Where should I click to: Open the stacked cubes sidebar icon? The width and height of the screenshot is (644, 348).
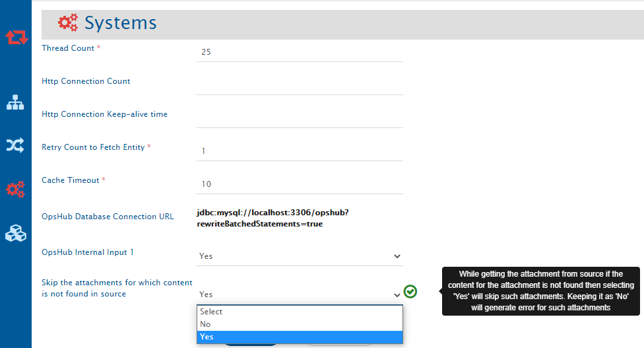tap(15, 233)
